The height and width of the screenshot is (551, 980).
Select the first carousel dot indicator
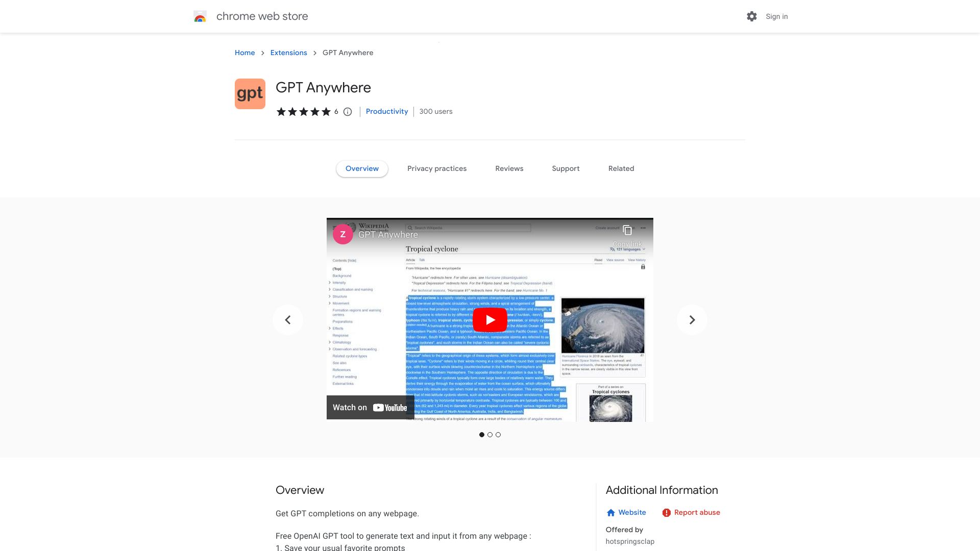[x=482, y=435]
